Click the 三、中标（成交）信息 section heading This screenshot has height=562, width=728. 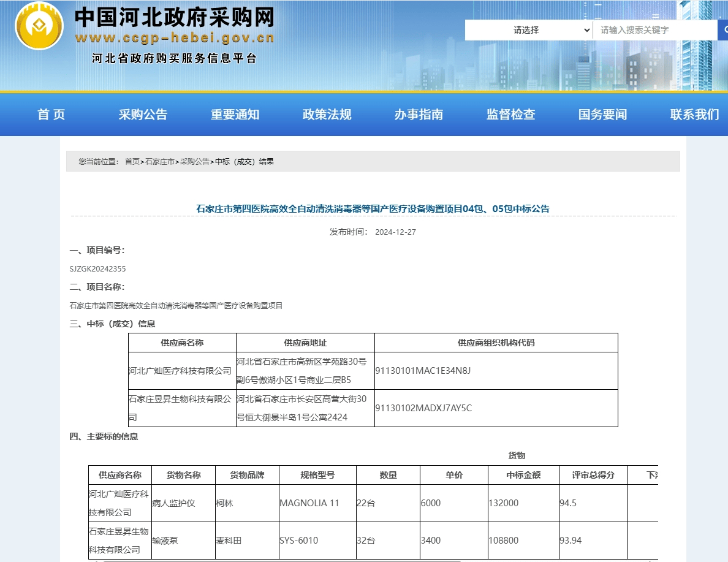click(x=112, y=323)
